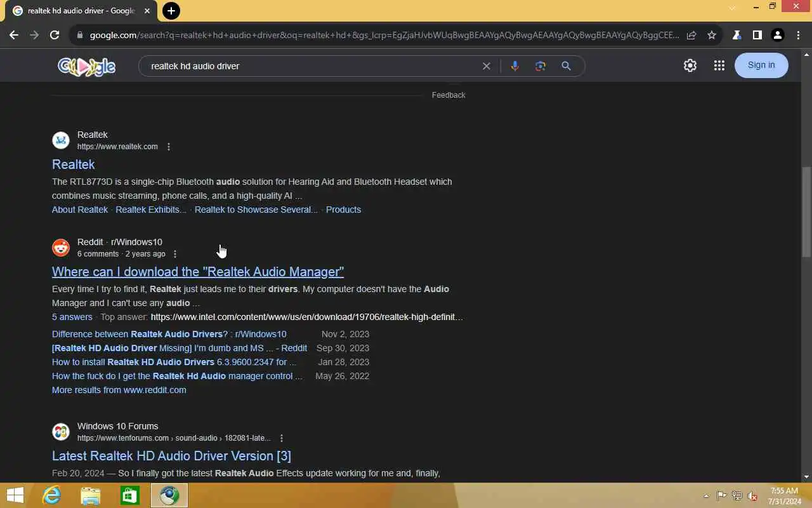Image resolution: width=812 pixels, height=508 pixels.
Task: Click the tab search dropdown arrow
Action: 732,8
